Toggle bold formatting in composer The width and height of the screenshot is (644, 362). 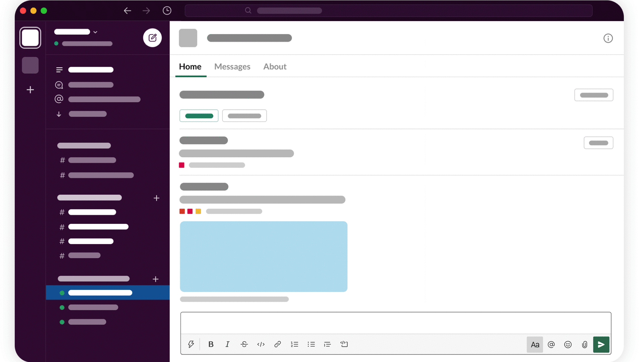[211, 344]
